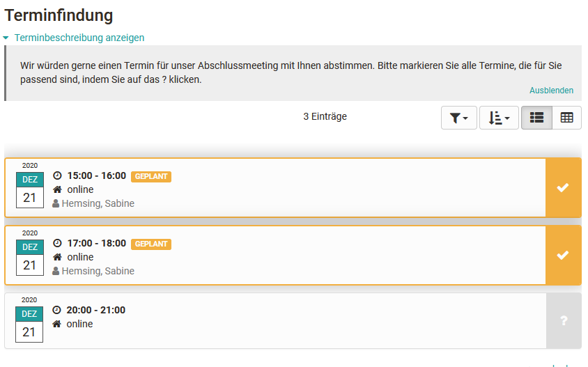
Task: Open the sort order dropdown
Action: point(499,118)
